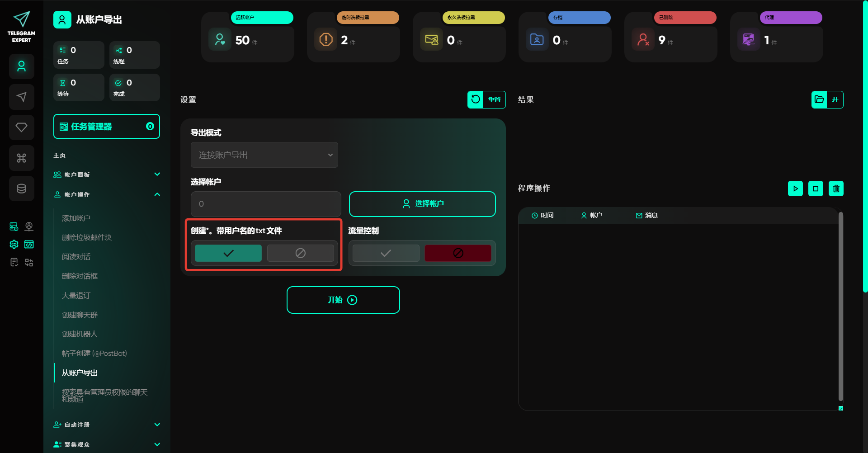Click the 选择帐户 button
This screenshot has width=868, height=453.
pos(422,204)
